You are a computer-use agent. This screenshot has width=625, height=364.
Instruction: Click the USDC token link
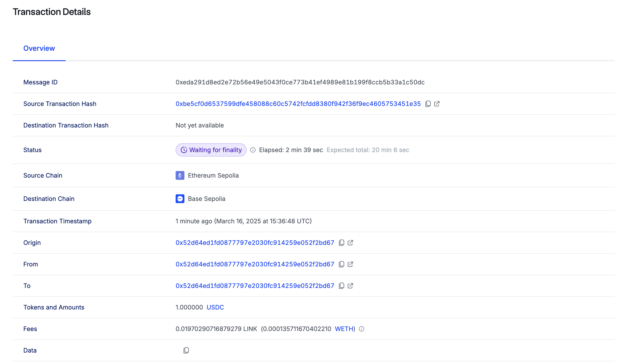coord(215,307)
